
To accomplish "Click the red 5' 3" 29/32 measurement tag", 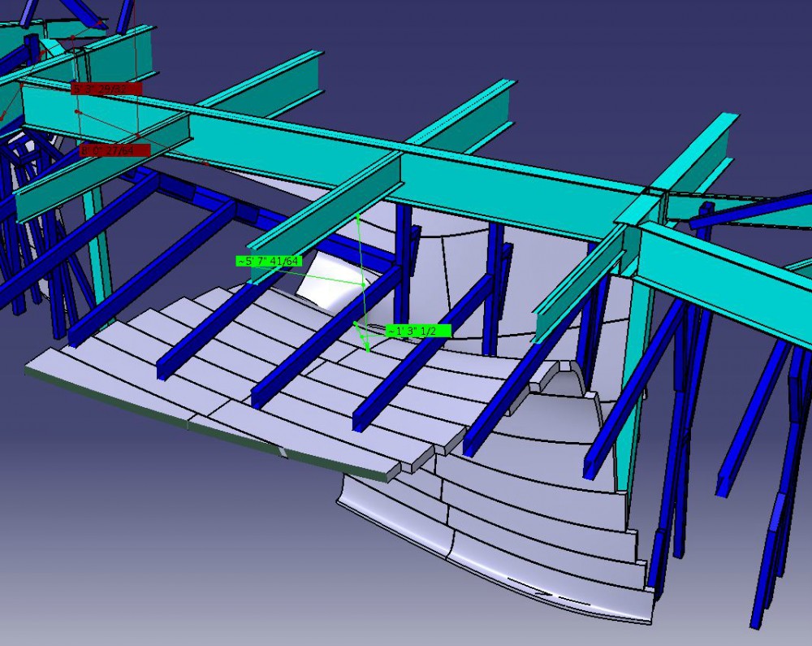I will pyautogui.click(x=106, y=89).
